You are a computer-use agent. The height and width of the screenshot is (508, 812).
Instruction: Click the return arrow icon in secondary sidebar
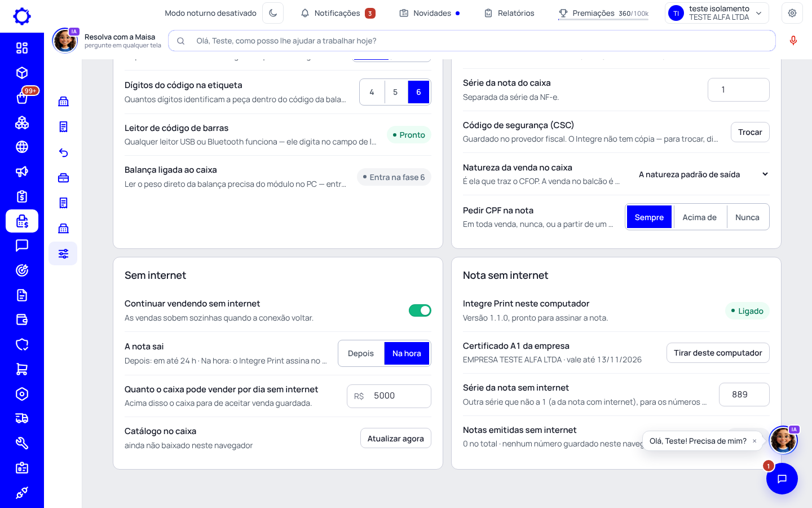[x=63, y=152]
